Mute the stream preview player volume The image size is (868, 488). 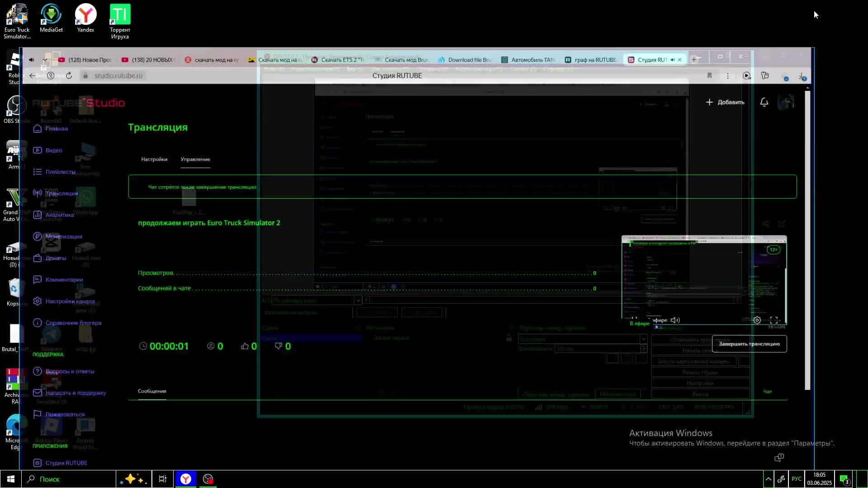click(x=675, y=320)
